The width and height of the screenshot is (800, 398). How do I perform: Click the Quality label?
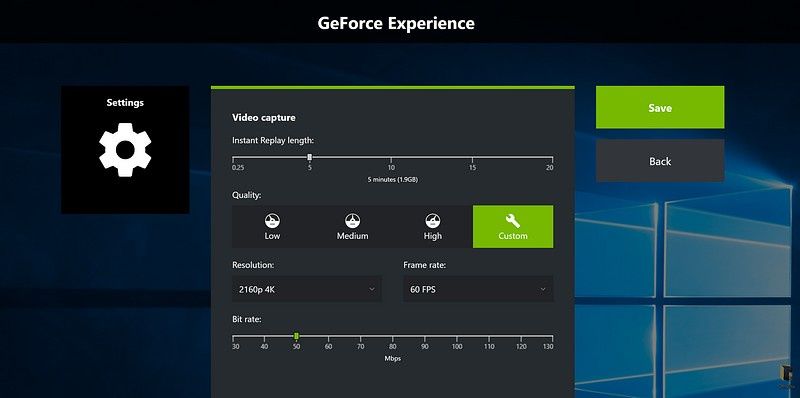pos(246,195)
